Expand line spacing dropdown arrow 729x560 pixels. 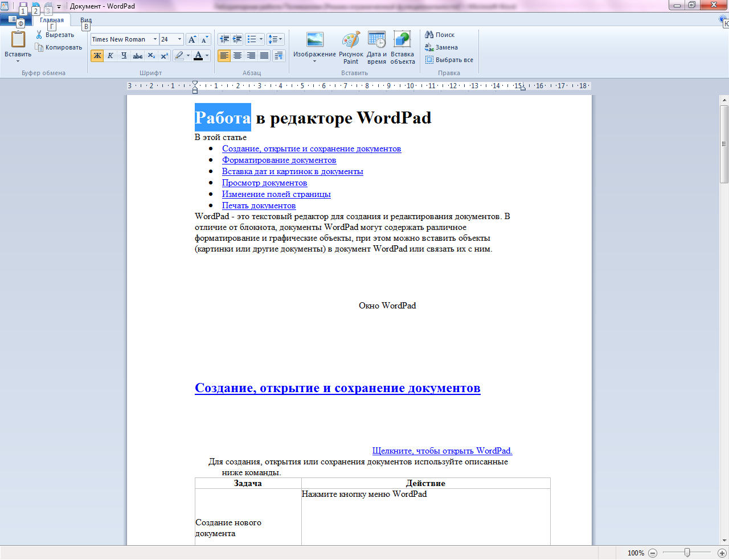tap(281, 39)
